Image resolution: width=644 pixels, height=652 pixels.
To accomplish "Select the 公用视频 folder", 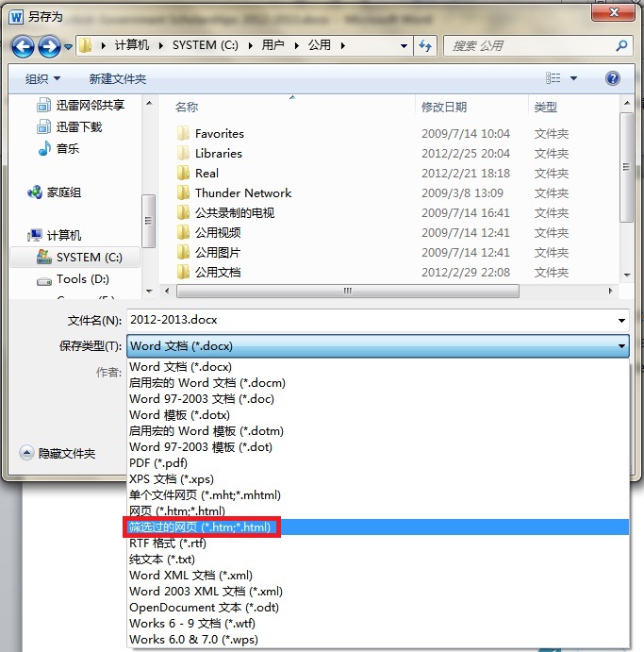I will click(x=208, y=232).
